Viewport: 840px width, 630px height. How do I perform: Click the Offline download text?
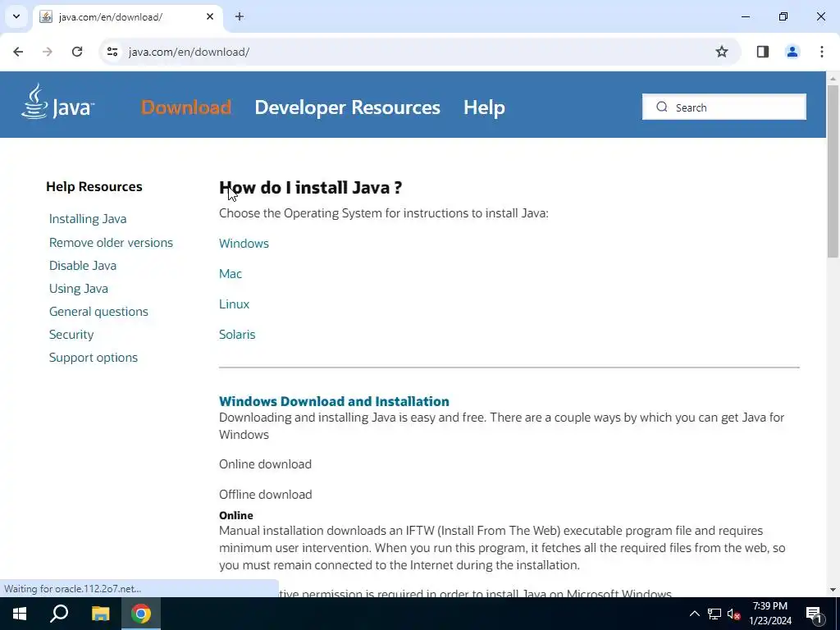[265, 495]
